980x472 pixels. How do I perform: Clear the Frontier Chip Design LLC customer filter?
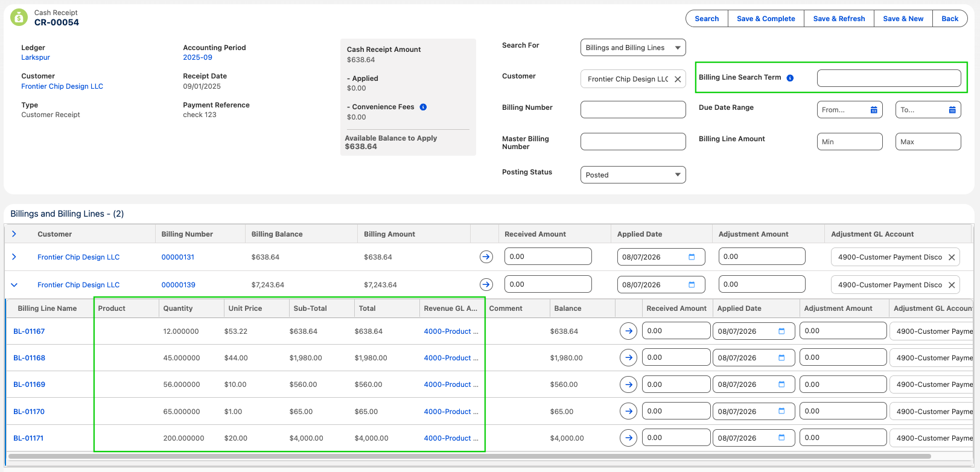(678, 79)
